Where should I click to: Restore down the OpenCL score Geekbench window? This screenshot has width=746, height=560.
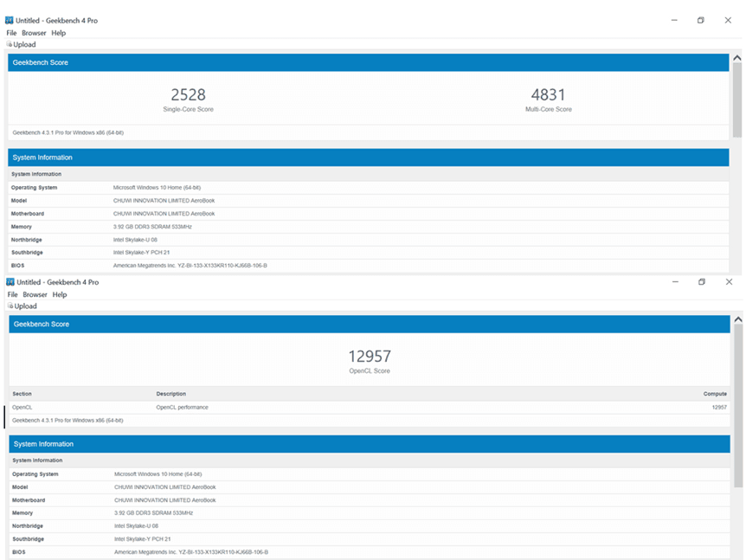tap(702, 281)
